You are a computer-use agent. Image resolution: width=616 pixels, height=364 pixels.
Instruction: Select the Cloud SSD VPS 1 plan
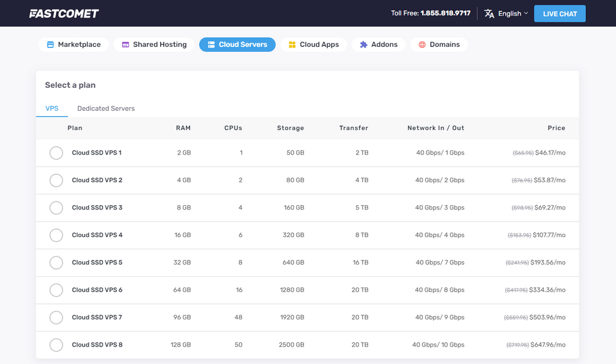(x=56, y=153)
